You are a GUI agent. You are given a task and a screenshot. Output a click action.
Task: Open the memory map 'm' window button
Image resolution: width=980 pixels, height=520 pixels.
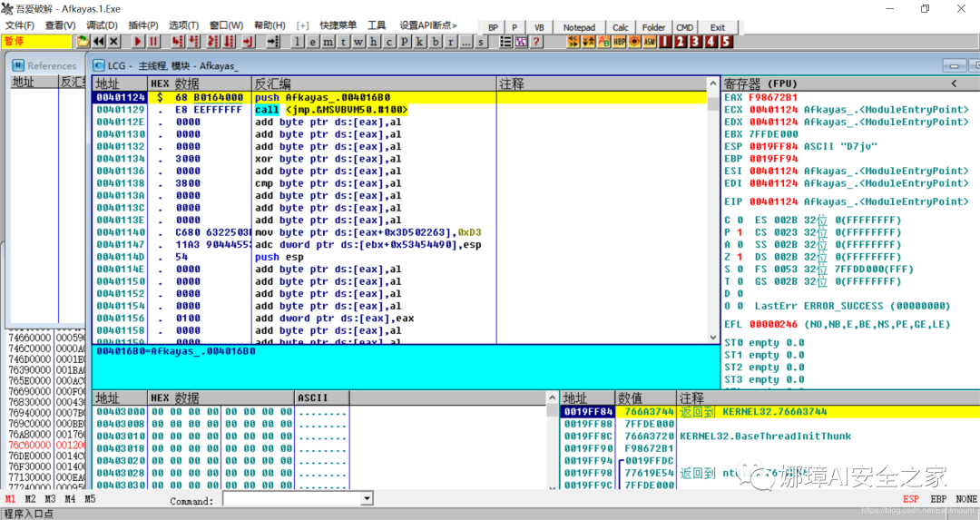[328, 41]
